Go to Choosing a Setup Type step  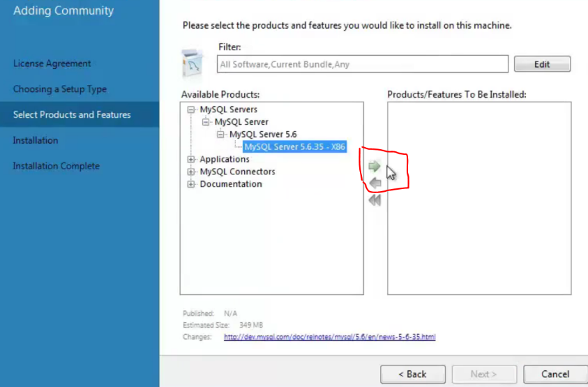pos(59,89)
